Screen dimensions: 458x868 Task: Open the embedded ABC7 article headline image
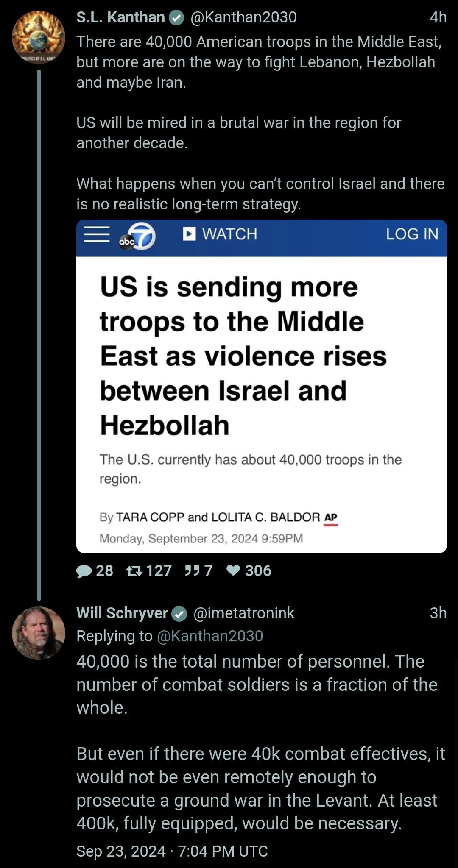[x=261, y=386]
